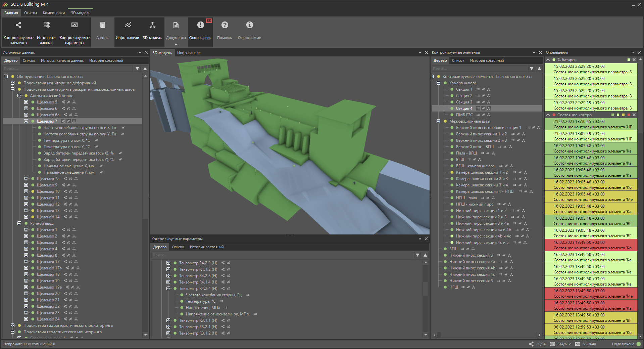The image size is (644, 349).
Task: Click the search field in Источники данных
Action: click(67, 69)
